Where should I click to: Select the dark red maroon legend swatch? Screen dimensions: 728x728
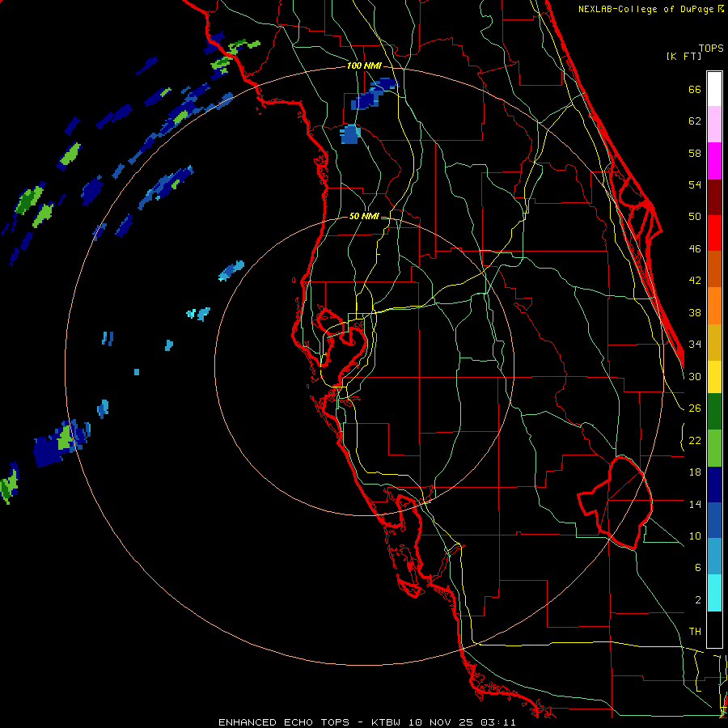(x=714, y=197)
